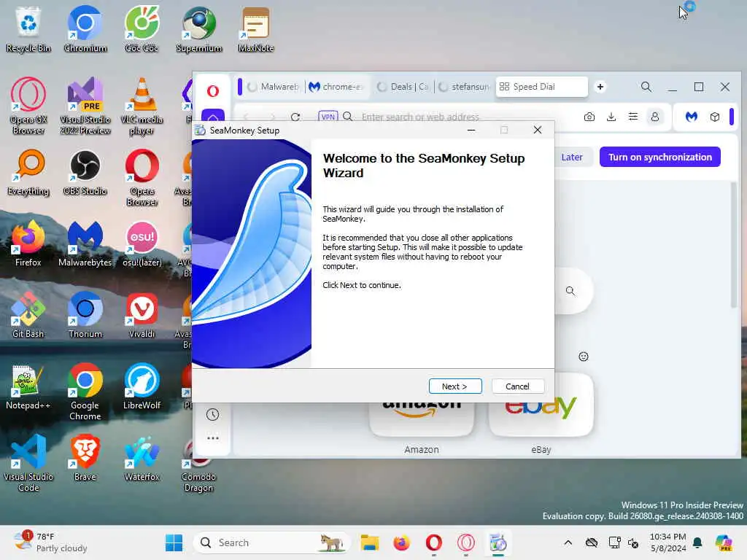Toggle the VPN badge in address bar
Viewport: 747px width, 560px height.
click(328, 117)
